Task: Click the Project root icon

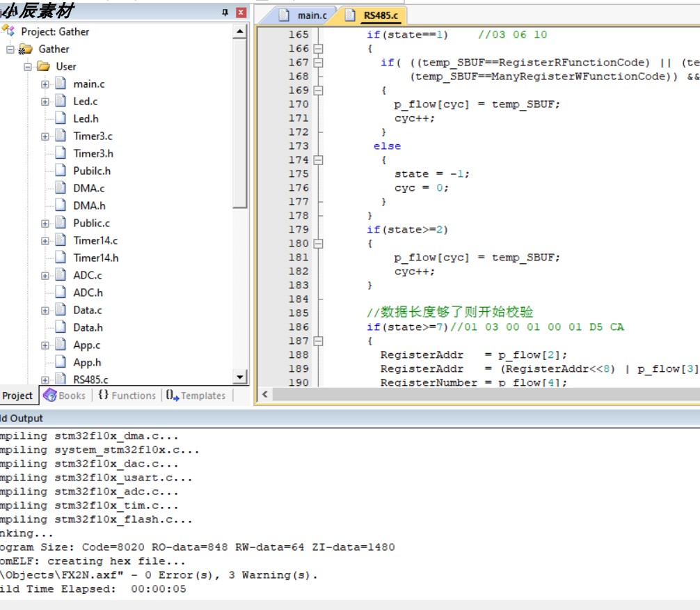Action: click(8, 31)
